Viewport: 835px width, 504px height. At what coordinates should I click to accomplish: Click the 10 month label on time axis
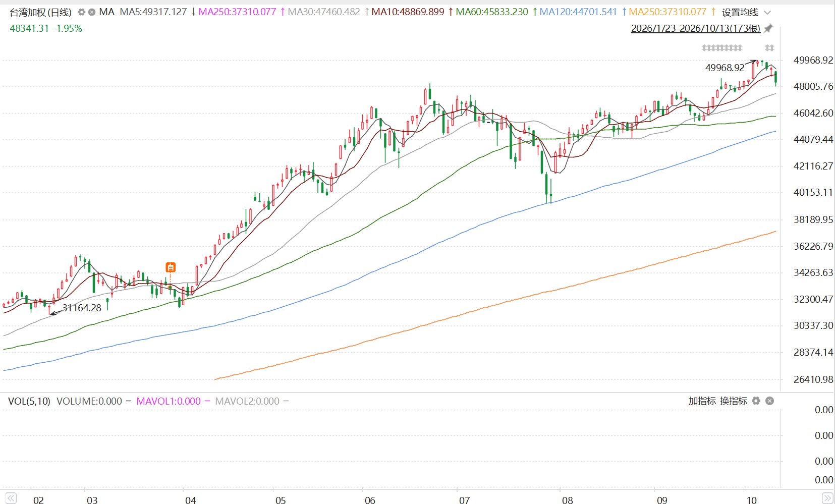(x=752, y=500)
